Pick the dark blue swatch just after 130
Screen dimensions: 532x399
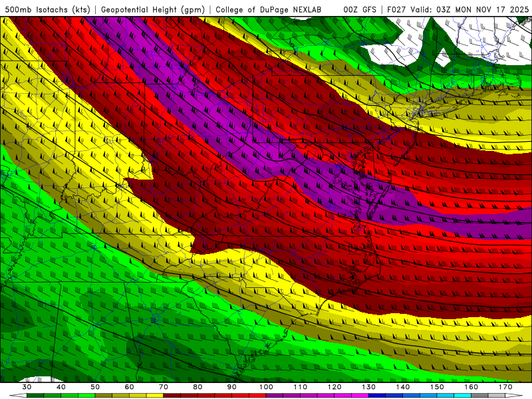[377, 395]
